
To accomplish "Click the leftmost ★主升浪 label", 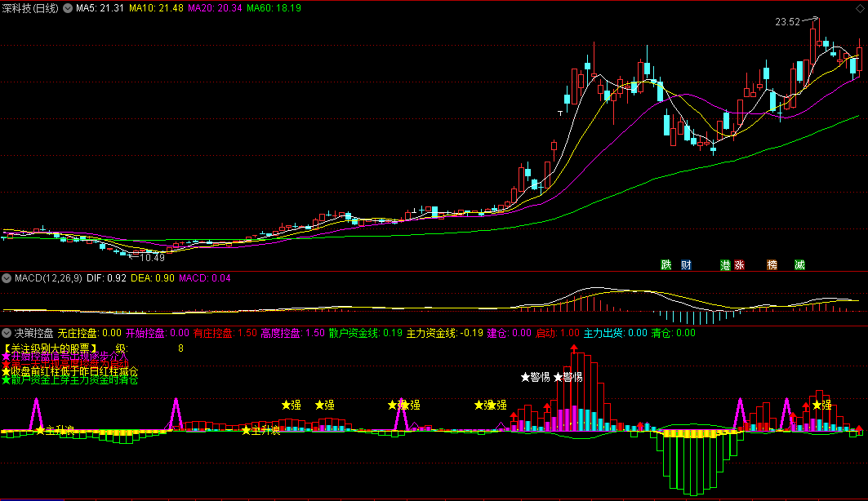I will click(x=55, y=430).
